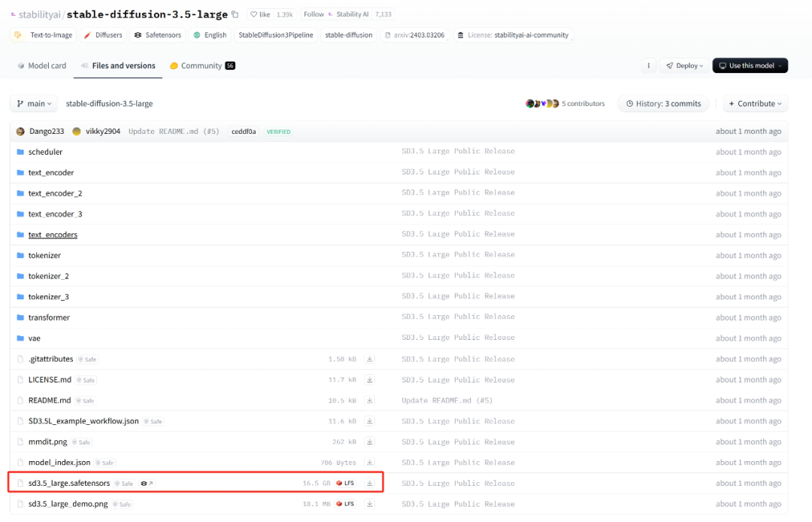Click the Safe badge next to LICENSE.md
This screenshot has height=522, width=812.
point(86,381)
